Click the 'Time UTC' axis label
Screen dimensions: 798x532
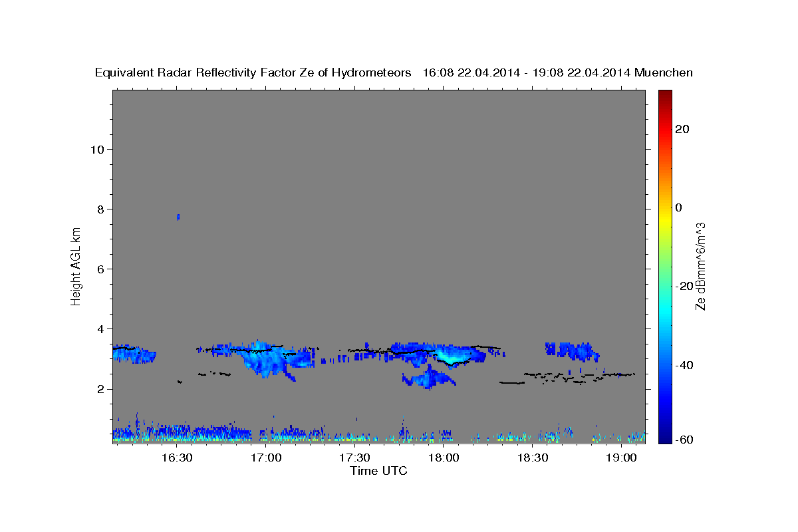[378, 471]
